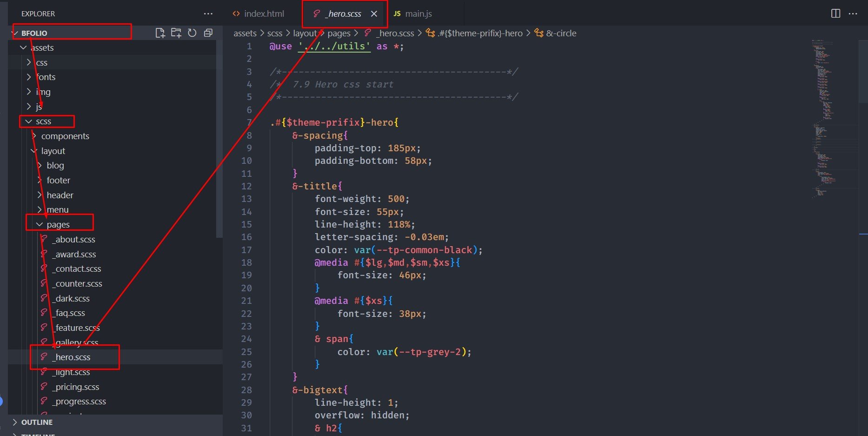The height and width of the screenshot is (436, 868).
Task: Refresh the Explorer file tree
Action: coord(192,33)
